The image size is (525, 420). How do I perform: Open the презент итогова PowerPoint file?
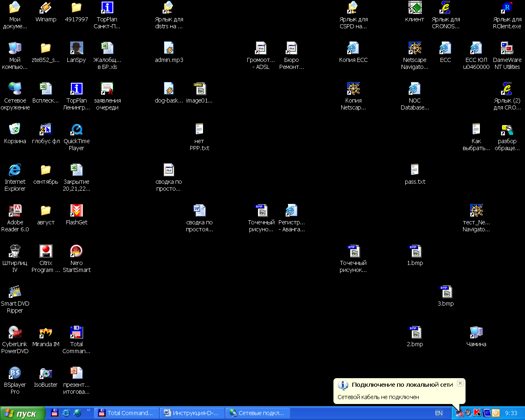pyautogui.click(x=76, y=381)
